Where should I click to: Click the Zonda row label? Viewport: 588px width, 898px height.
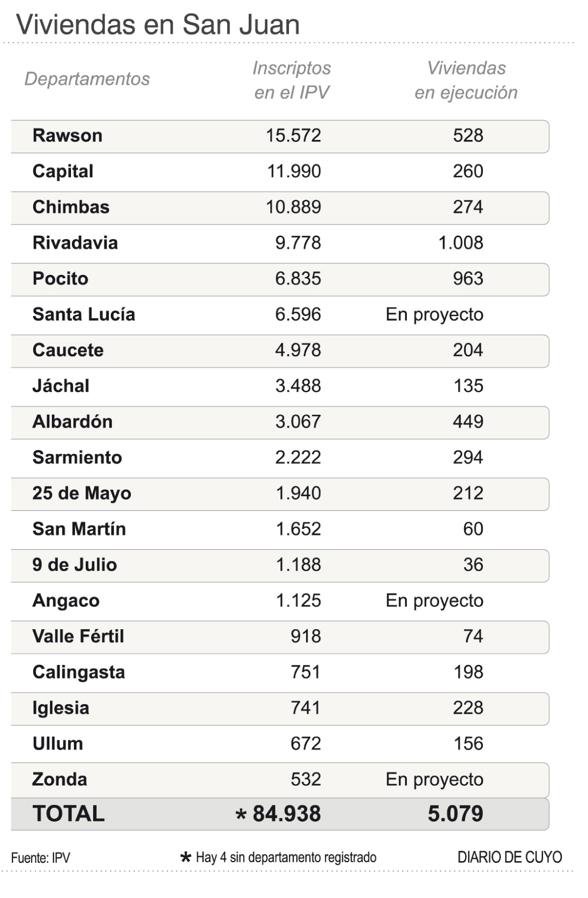(x=59, y=779)
